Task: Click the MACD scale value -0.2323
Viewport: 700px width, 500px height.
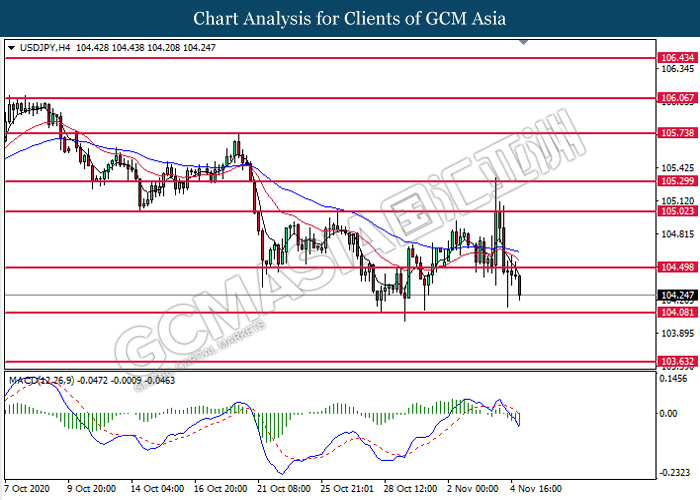Action: click(673, 472)
